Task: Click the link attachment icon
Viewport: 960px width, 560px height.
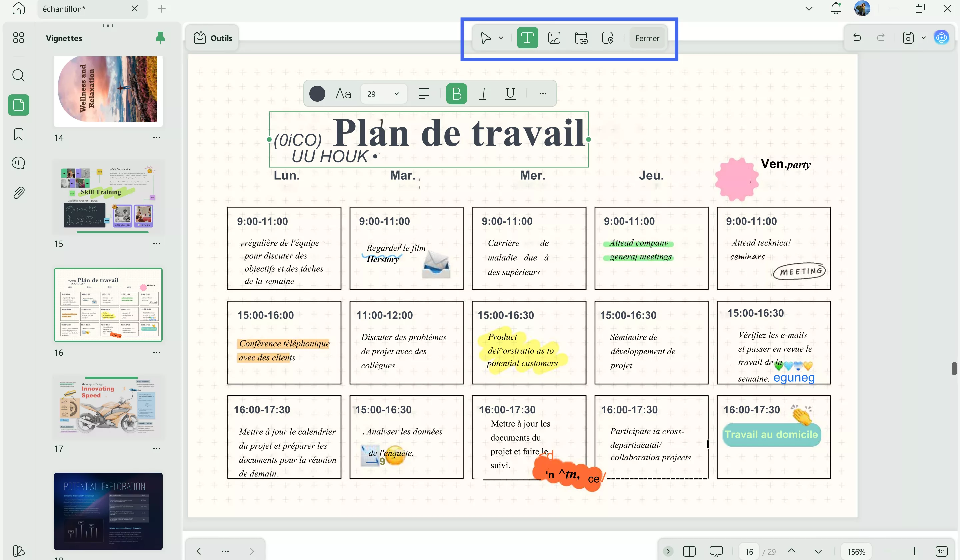Action: (581, 37)
